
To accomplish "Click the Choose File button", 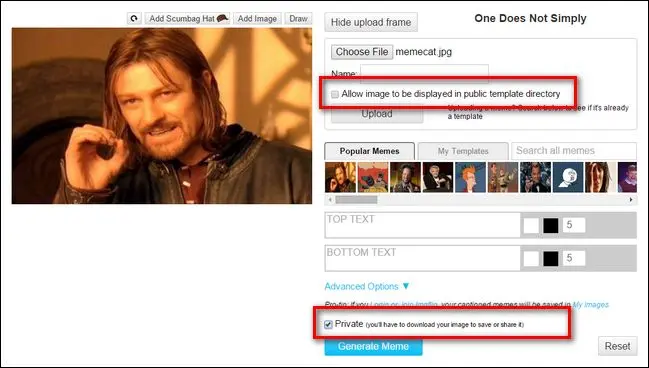I will pyautogui.click(x=362, y=52).
